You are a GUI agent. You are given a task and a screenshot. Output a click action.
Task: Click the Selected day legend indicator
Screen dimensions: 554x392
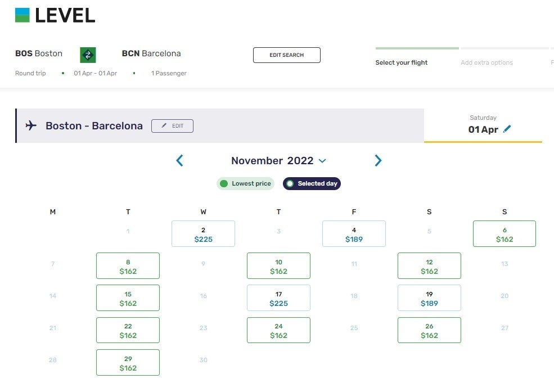coord(290,183)
